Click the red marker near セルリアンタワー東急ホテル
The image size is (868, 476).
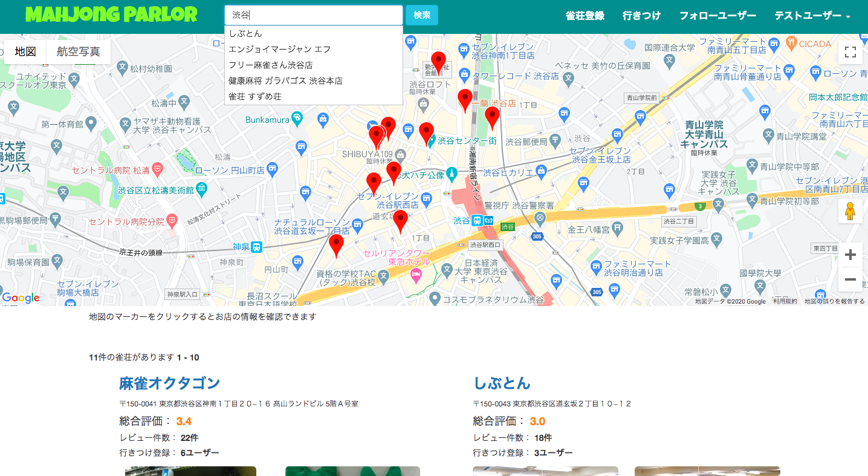click(336, 246)
